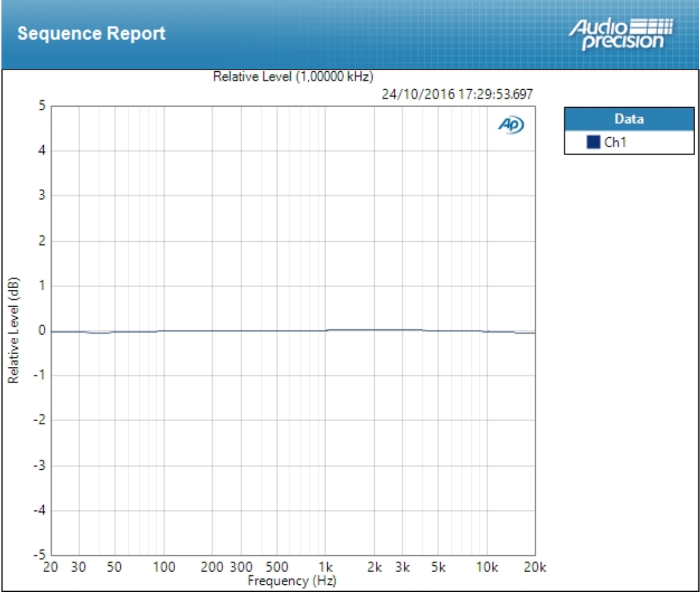Click the 100 tick label on frequency axis

[x=164, y=567]
